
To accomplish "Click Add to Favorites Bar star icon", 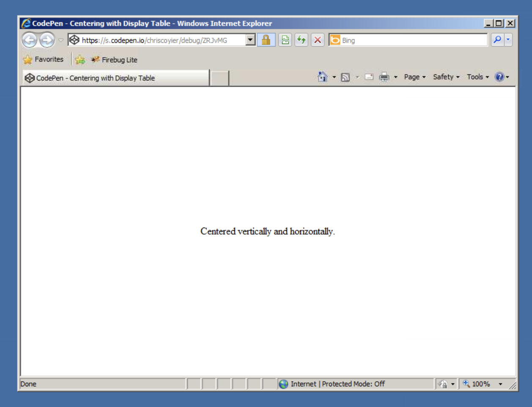I will coord(80,60).
